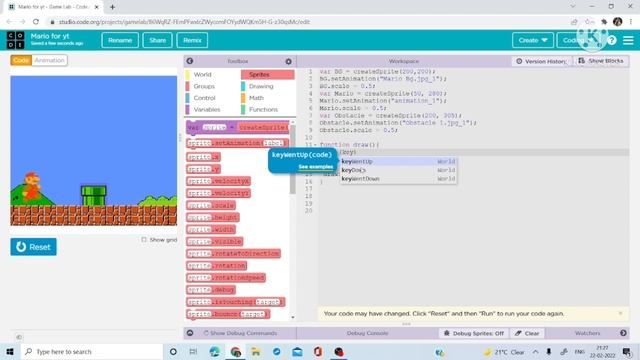Click the Rename button
The height and width of the screenshot is (360, 640).
(x=120, y=40)
